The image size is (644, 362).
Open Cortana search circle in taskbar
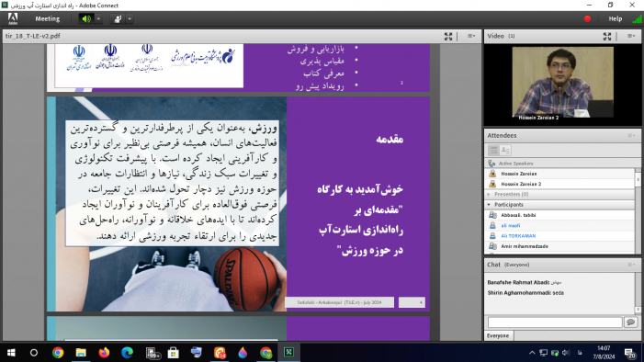34,353
